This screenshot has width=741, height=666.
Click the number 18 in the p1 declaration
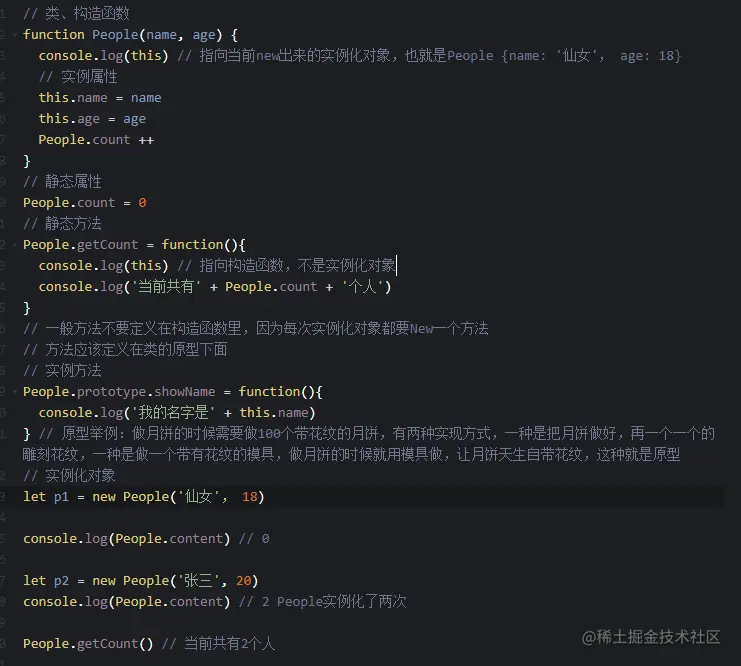(250, 496)
